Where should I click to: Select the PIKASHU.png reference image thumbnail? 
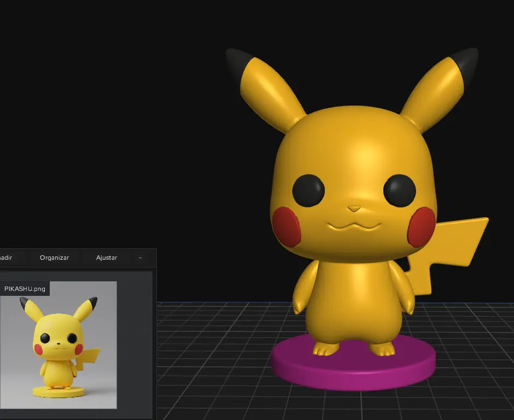(59, 345)
